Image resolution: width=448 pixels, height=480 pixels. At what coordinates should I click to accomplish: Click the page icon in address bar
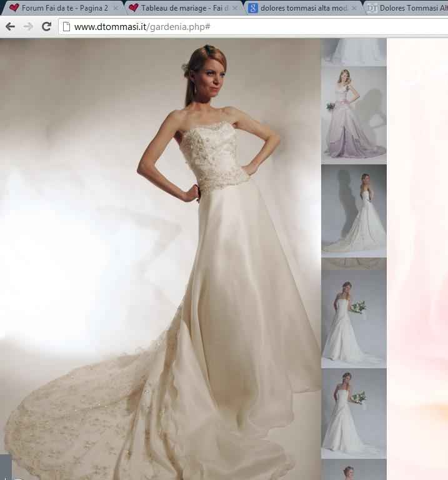click(x=66, y=26)
